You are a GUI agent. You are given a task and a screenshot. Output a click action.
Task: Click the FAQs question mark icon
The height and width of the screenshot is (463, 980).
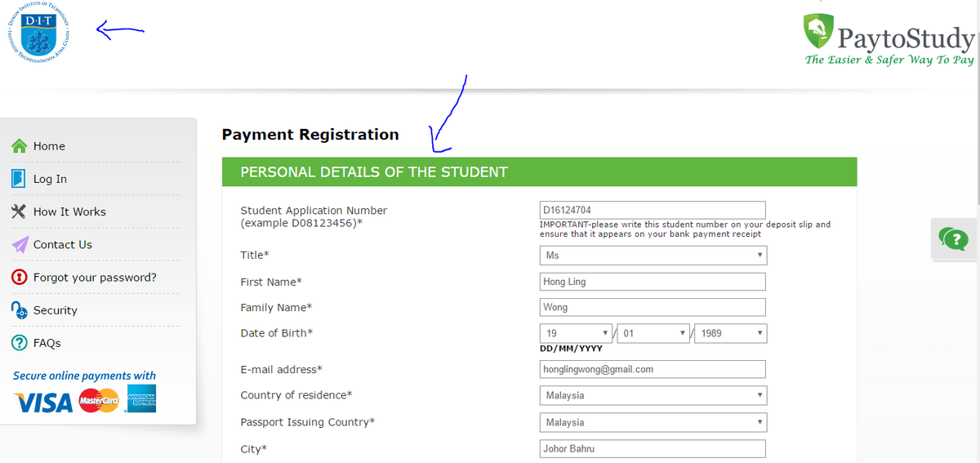point(20,343)
